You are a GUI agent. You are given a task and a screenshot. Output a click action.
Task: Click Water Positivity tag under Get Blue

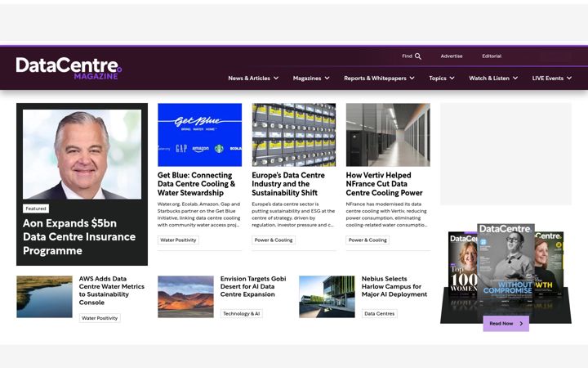[178, 240]
